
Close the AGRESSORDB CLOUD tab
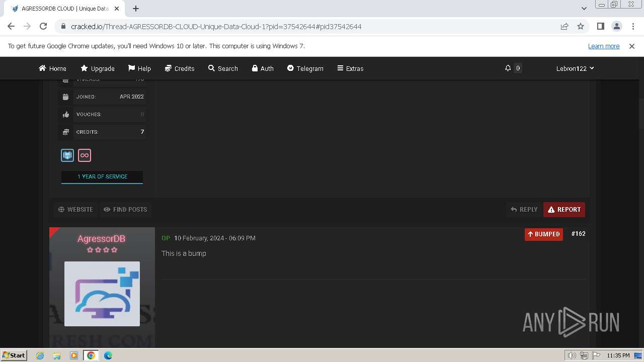pos(117,9)
